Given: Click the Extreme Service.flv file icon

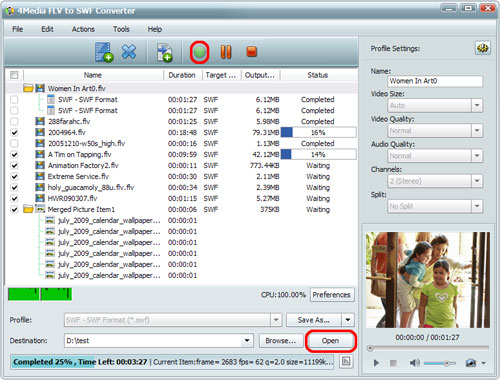Looking at the screenshot, I should pyautogui.click(x=40, y=176).
